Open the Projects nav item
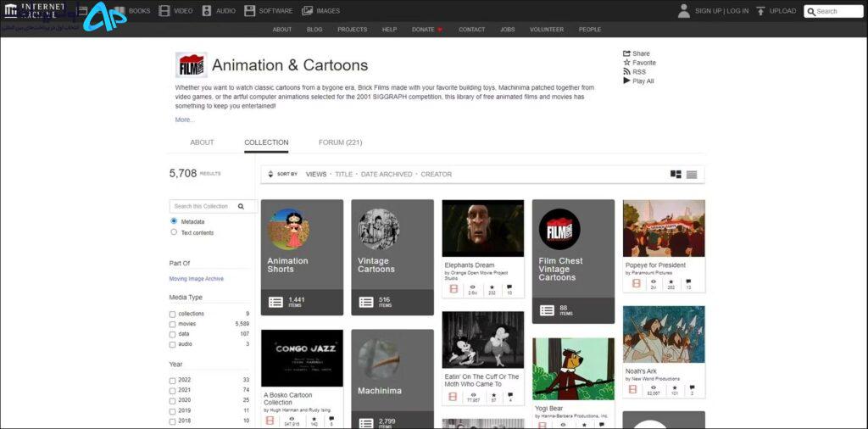Viewport: 868px width, 429px height. 352,30
